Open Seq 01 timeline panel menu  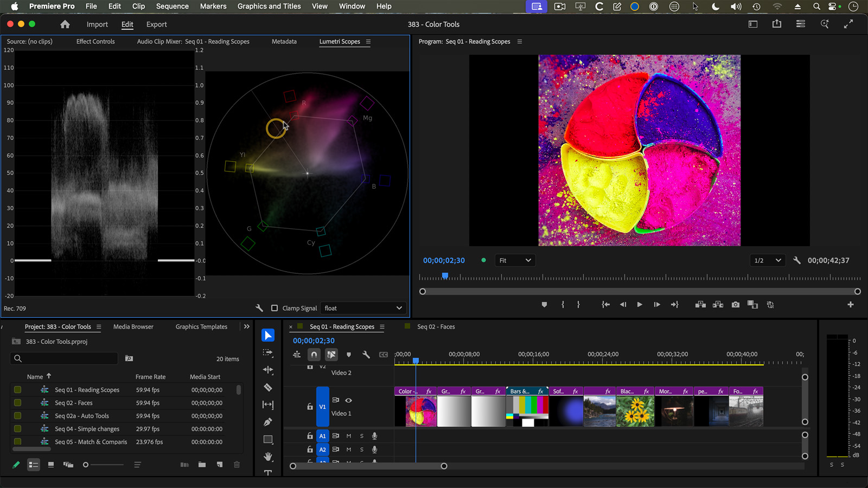382,327
